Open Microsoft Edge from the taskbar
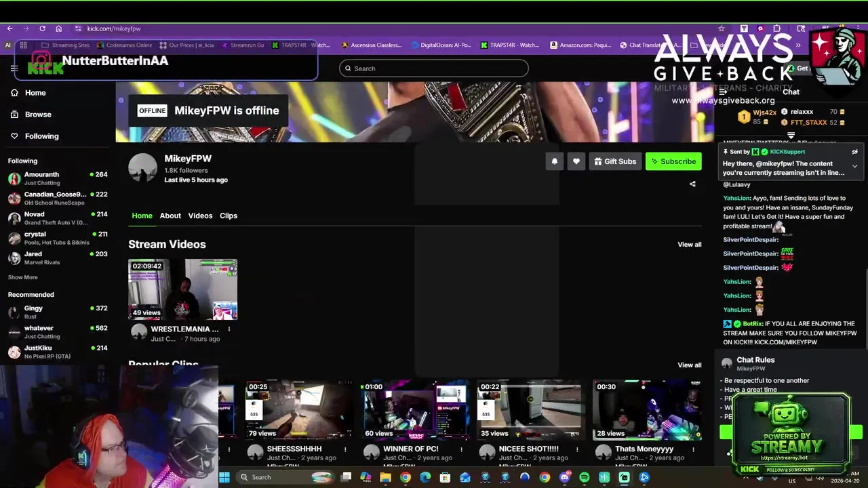Viewport: 868px width, 488px height. 425,477
